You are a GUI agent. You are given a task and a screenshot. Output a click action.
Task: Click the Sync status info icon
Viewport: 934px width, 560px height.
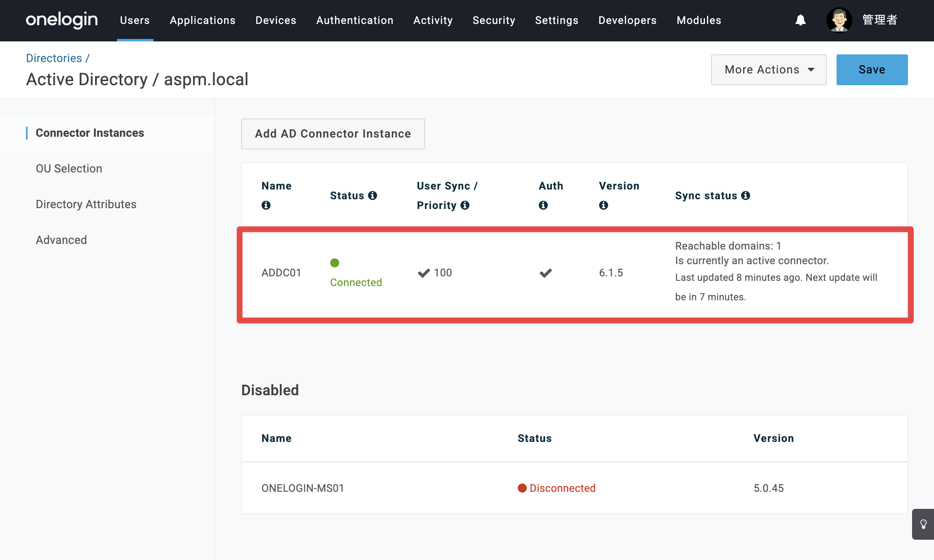(746, 196)
